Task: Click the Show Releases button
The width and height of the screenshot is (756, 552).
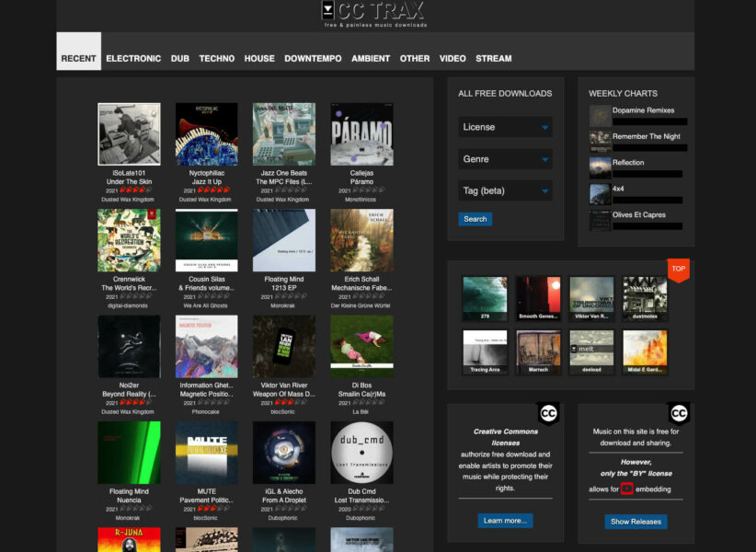Action: coord(636,521)
